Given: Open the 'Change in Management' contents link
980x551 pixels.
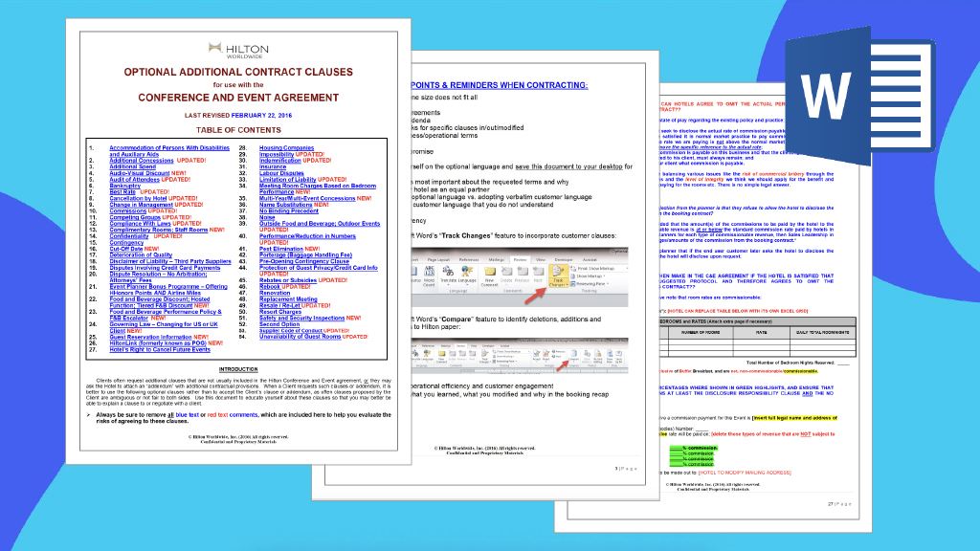Looking at the screenshot, I should coord(142,205).
